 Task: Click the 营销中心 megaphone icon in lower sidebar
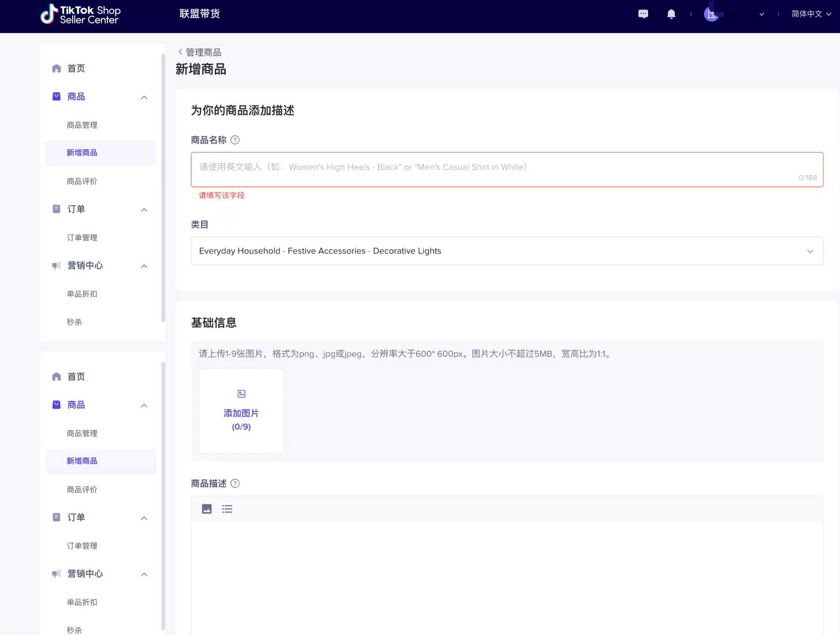(57, 574)
